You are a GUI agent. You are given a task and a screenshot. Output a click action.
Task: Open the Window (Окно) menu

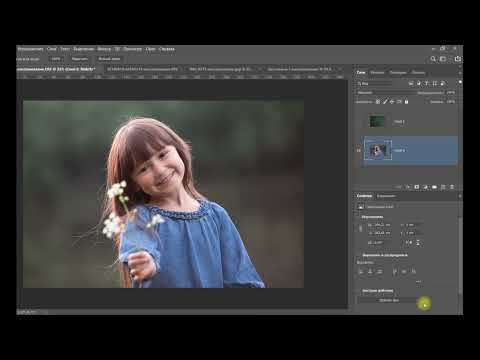coord(151,49)
